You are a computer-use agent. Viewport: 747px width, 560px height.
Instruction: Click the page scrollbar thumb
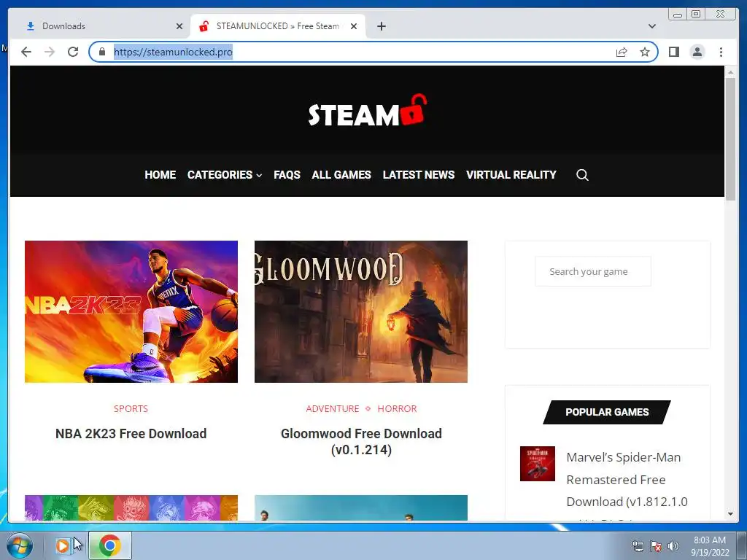[730, 139]
